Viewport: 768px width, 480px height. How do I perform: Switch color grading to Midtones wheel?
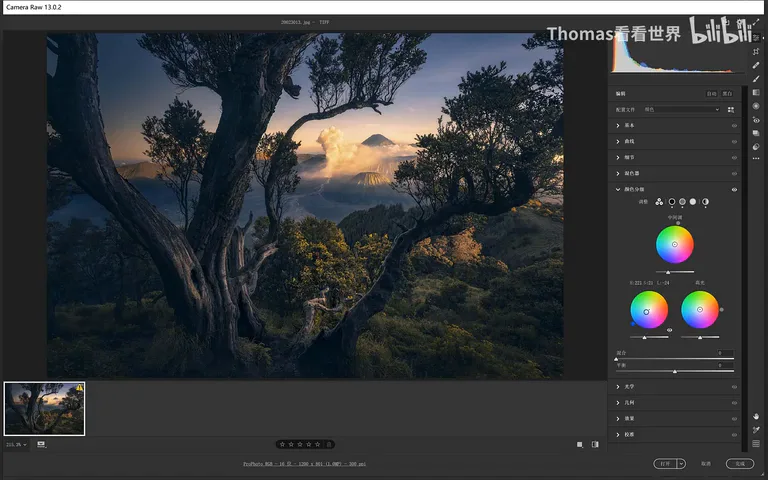682,202
